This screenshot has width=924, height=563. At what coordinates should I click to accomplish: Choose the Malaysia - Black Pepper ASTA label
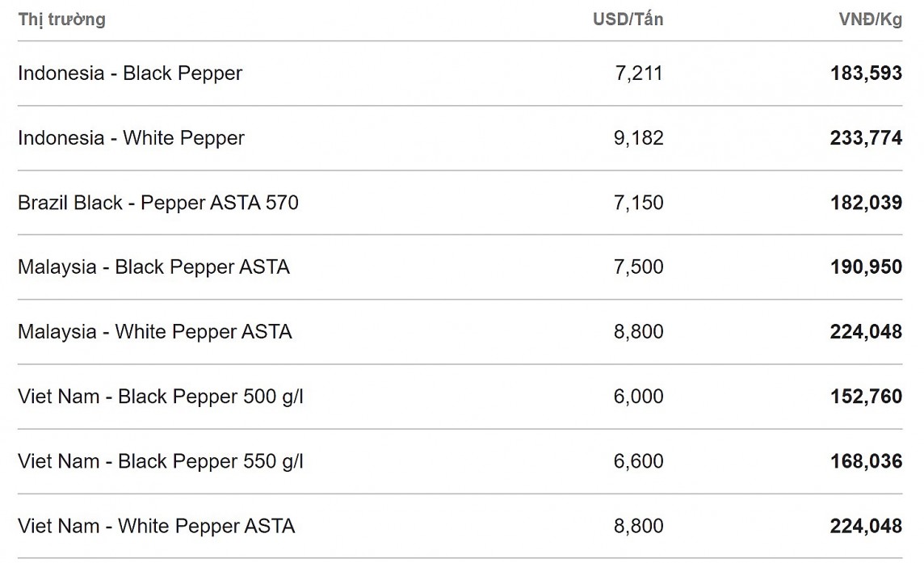tap(153, 267)
